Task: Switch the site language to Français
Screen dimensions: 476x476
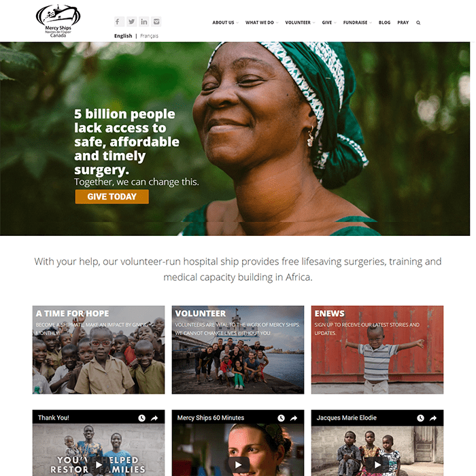Action: [149, 36]
